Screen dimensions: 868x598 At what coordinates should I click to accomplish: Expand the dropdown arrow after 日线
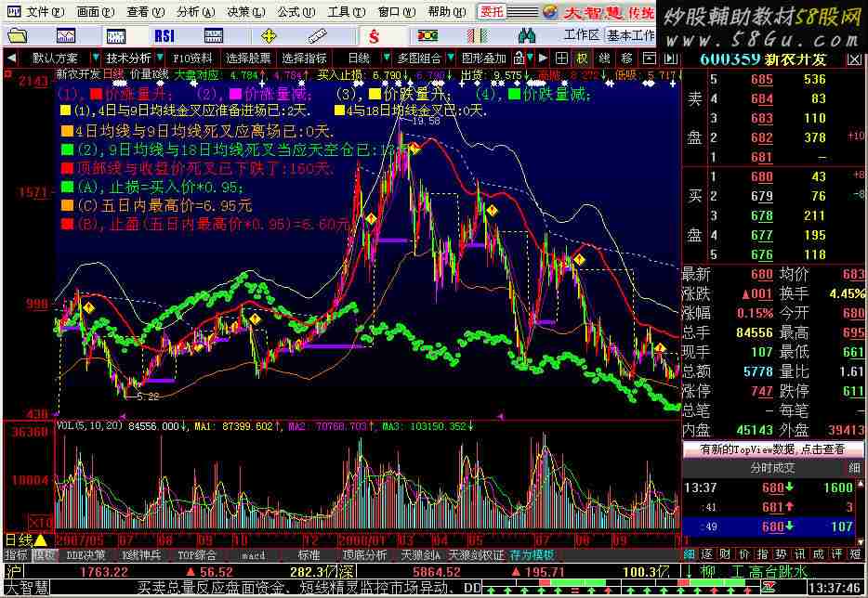point(387,58)
